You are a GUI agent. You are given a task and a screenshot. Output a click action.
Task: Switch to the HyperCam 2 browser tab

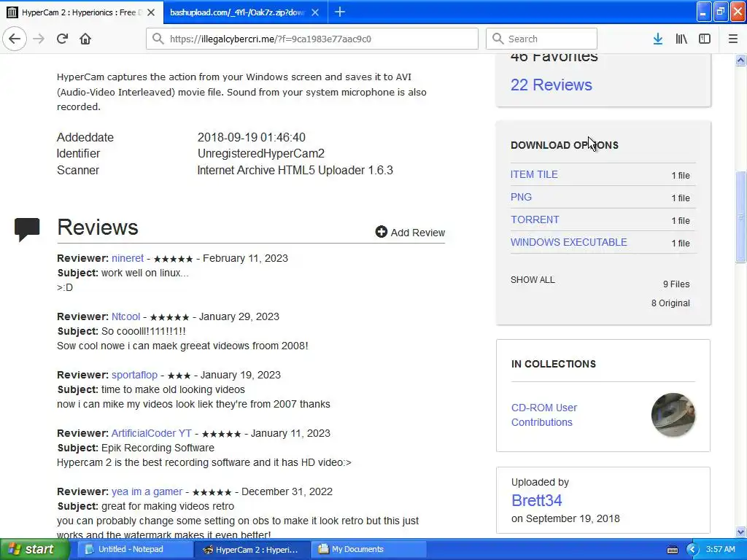[x=82, y=12]
